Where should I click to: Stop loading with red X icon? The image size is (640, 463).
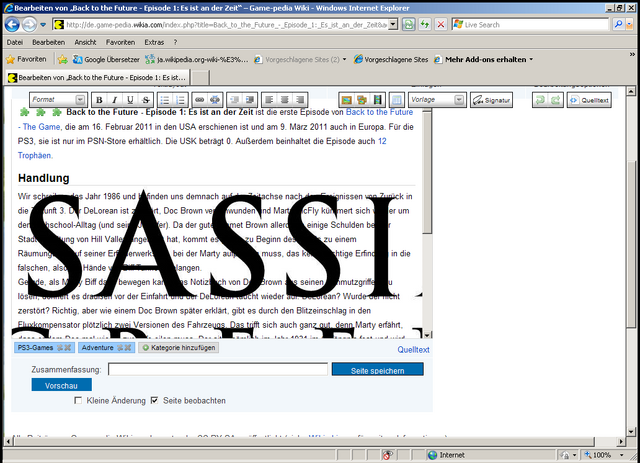441,24
